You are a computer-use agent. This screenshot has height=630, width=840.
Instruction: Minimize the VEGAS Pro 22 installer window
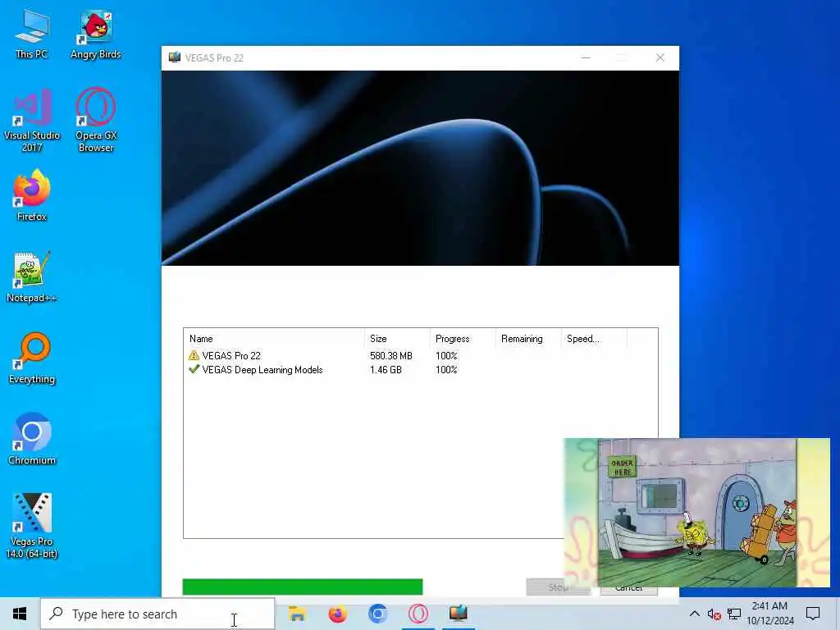(x=586, y=58)
